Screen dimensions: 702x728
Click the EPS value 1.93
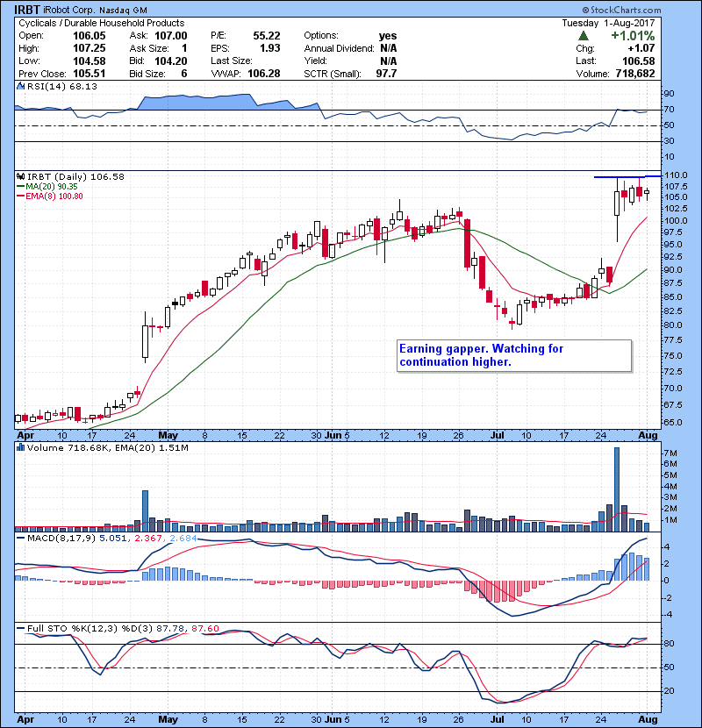point(270,48)
